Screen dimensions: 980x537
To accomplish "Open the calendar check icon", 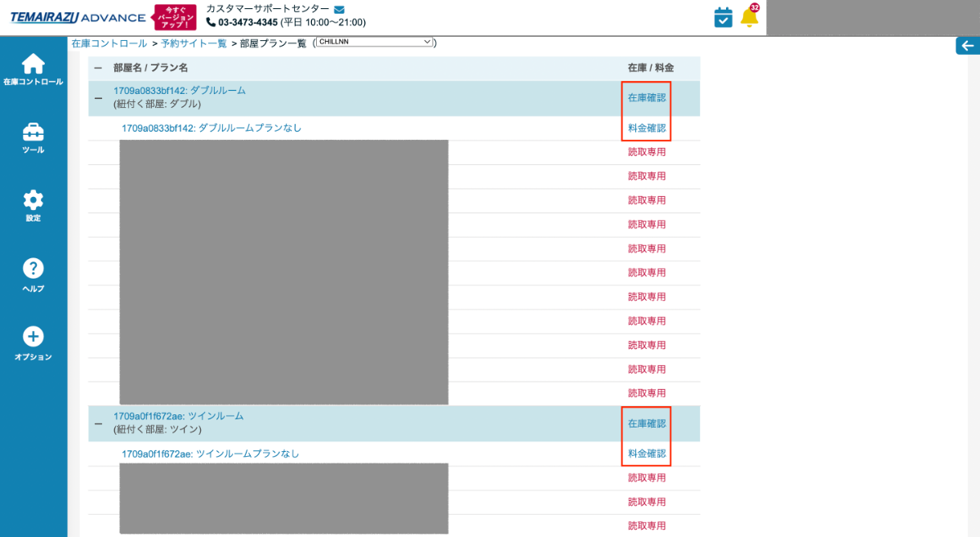I will (723, 17).
